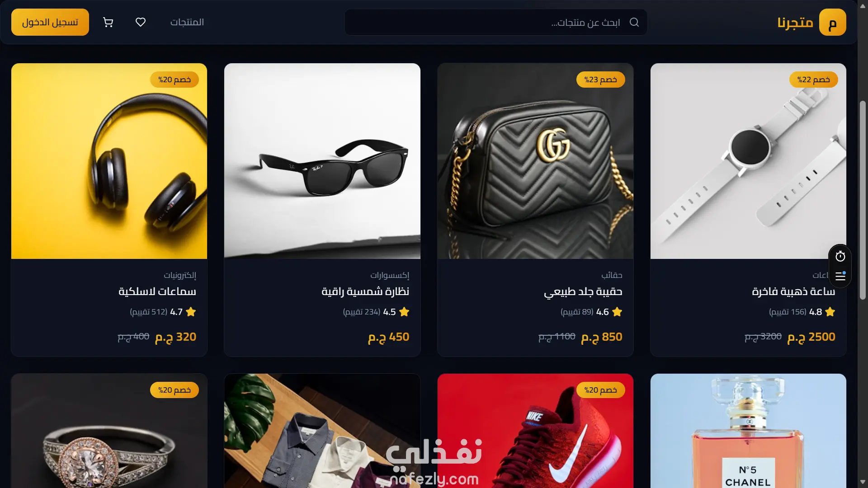This screenshot has width=868, height=488.
Task: Click the Chanel N°5 perfume image
Action: 748,431
